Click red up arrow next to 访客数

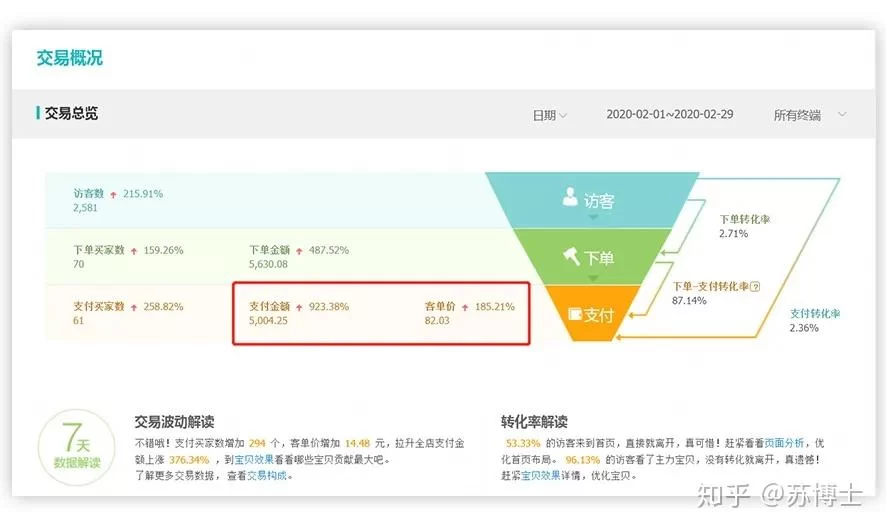point(113,194)
